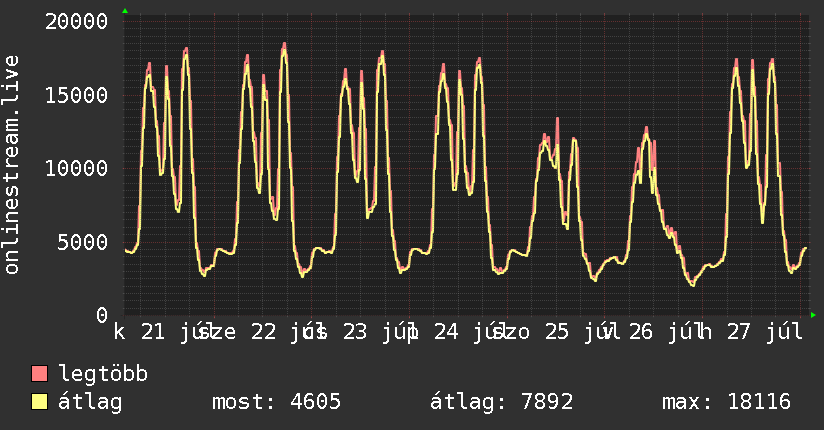Click the yellow átlag legend swatch
The image size is (824, 430).
click(x=39, y=402)
